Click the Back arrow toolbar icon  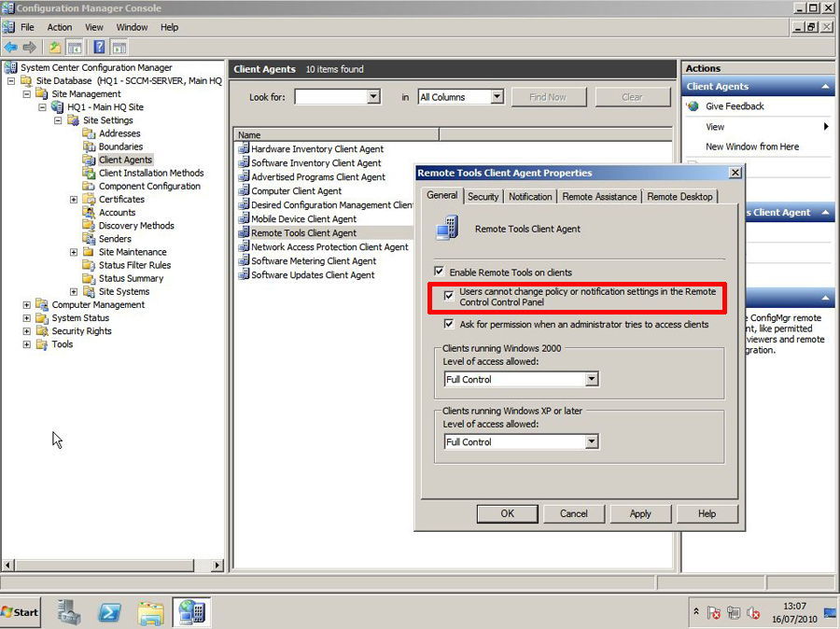pyautogui.click(x=10, y=48)
